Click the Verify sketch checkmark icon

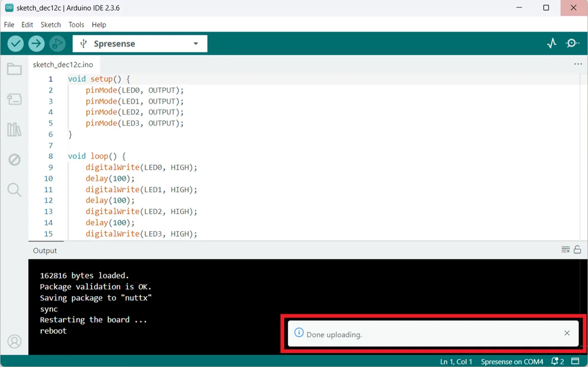tap(15, 43)
